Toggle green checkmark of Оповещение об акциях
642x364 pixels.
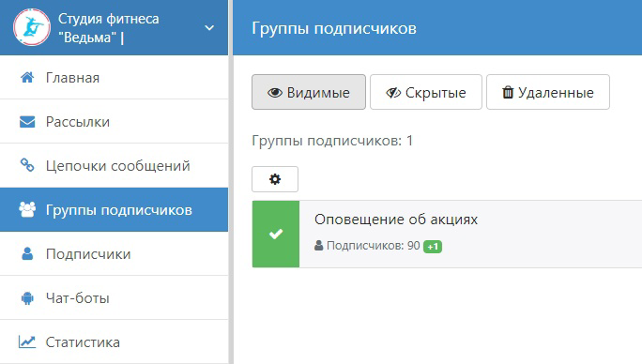click(276, 234)
